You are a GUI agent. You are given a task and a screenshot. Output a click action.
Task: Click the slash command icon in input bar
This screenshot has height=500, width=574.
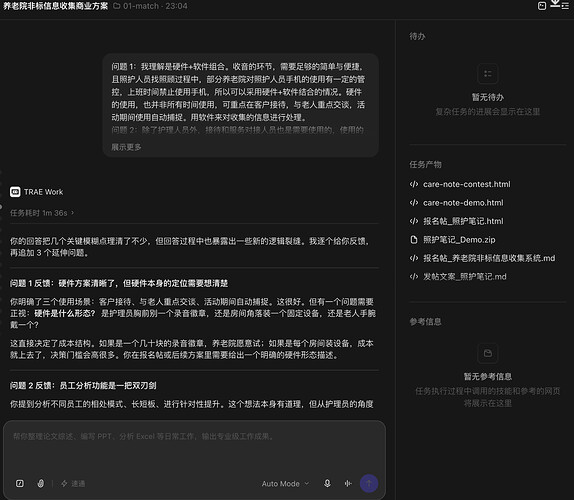[20, 484]
